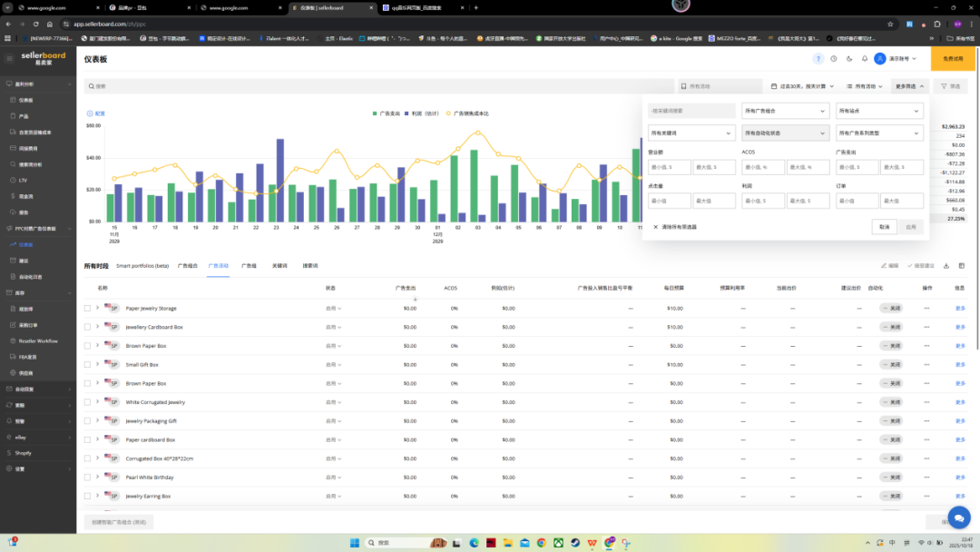Viewport: 980px width, 552px height.
Task: Open the Smart portfolios (beta) tab
Action: [142, 266]
